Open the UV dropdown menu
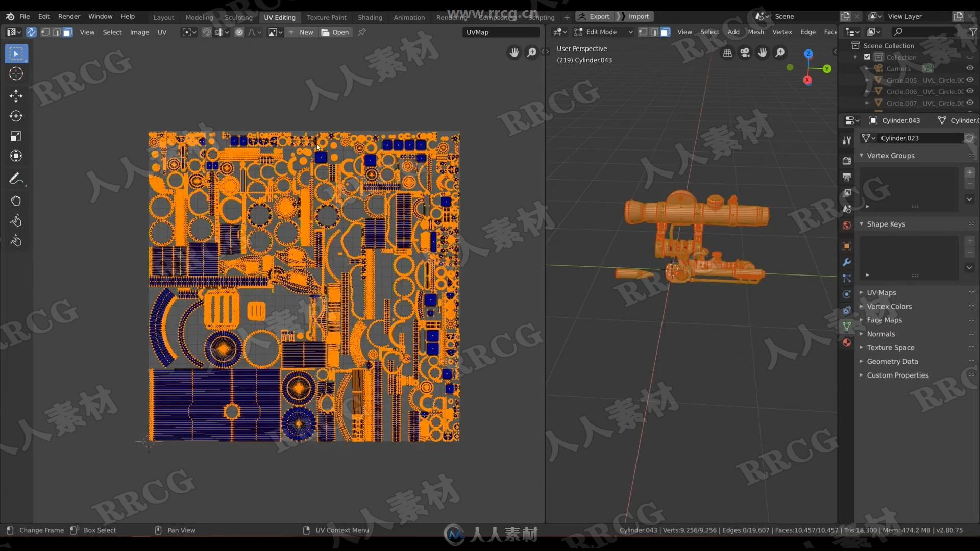 163,32
